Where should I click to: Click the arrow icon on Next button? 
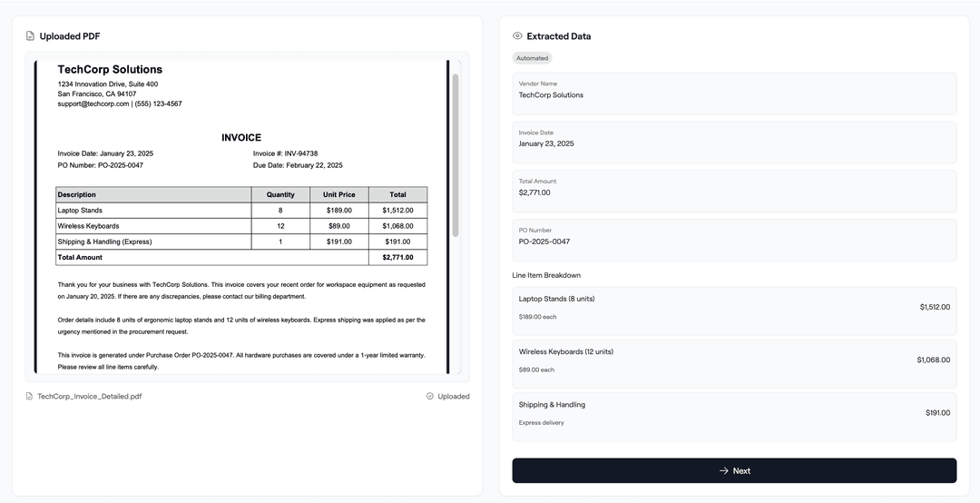[x=723, y=471]
